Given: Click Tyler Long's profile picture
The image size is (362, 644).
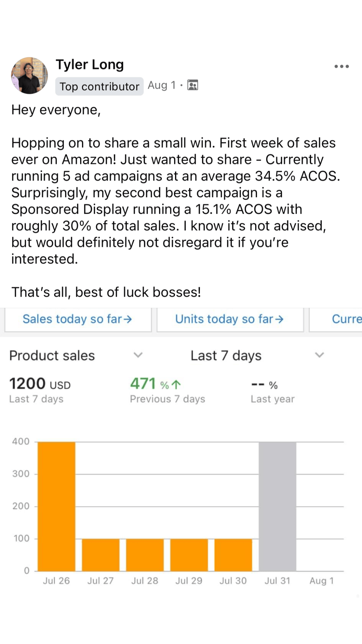Looking at the screenshot, I should point(30,75).
